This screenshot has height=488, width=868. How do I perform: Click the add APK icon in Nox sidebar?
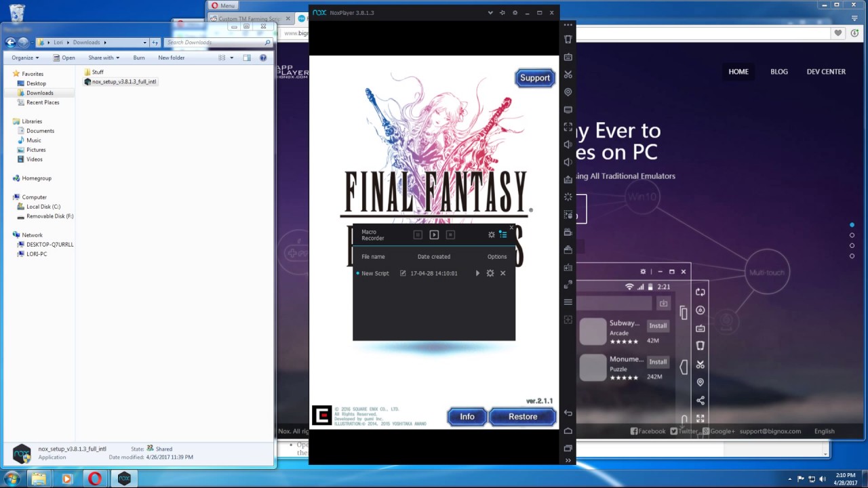tap(568, 180)
